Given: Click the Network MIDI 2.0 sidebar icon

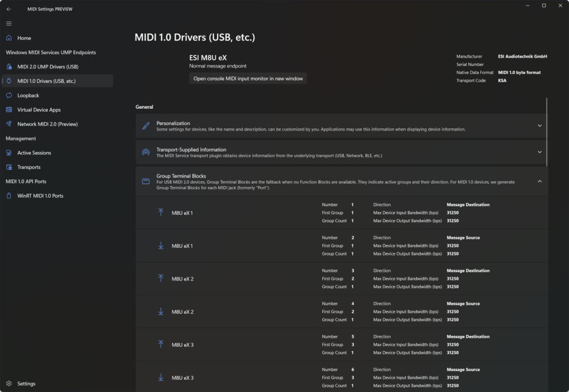Looking at the screenshot, I should 8,124.
